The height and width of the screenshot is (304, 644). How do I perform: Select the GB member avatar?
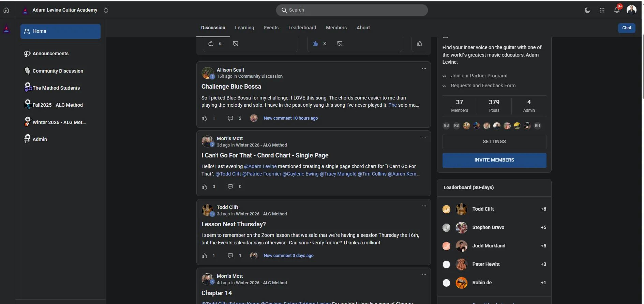(446, 126)
